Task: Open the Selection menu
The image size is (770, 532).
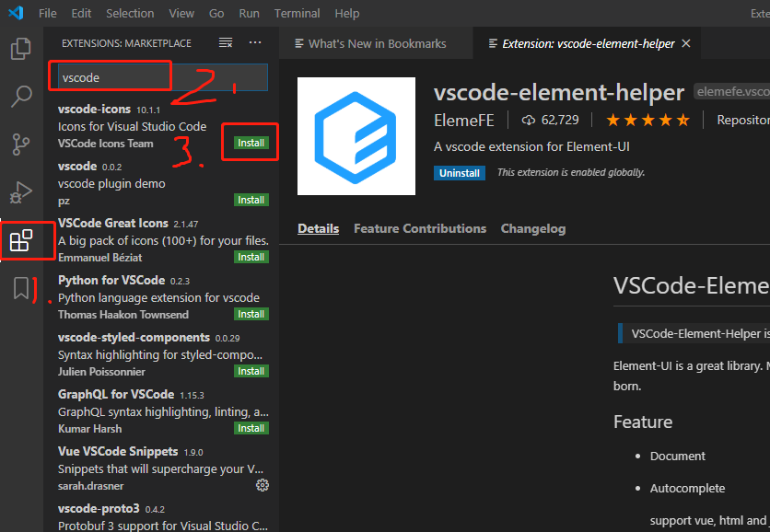Action: 130,13
